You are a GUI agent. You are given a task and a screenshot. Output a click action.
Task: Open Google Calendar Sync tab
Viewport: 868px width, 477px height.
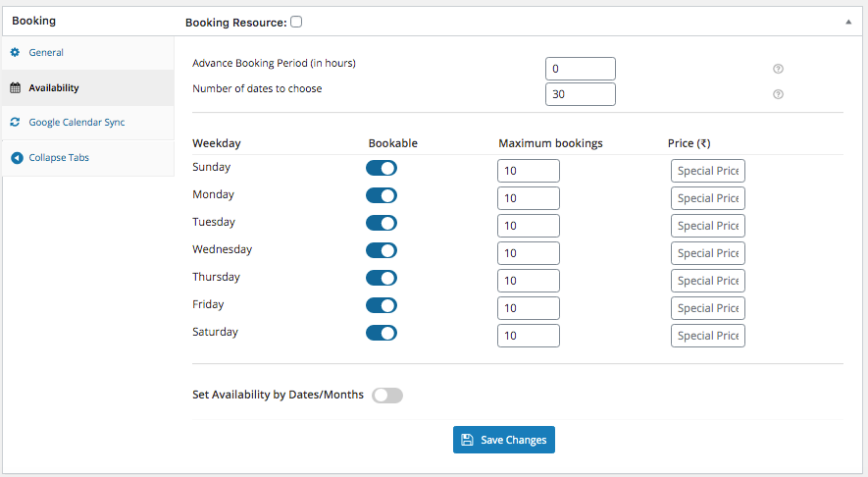coord(88,123)
